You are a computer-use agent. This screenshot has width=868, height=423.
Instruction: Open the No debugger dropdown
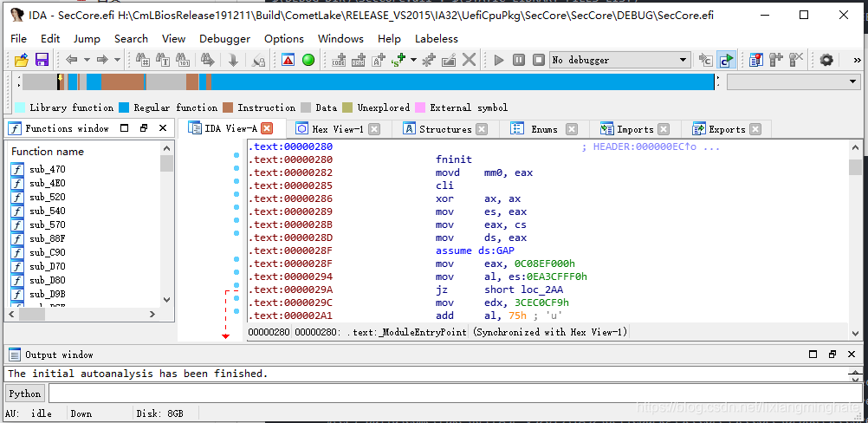(620, 60)
